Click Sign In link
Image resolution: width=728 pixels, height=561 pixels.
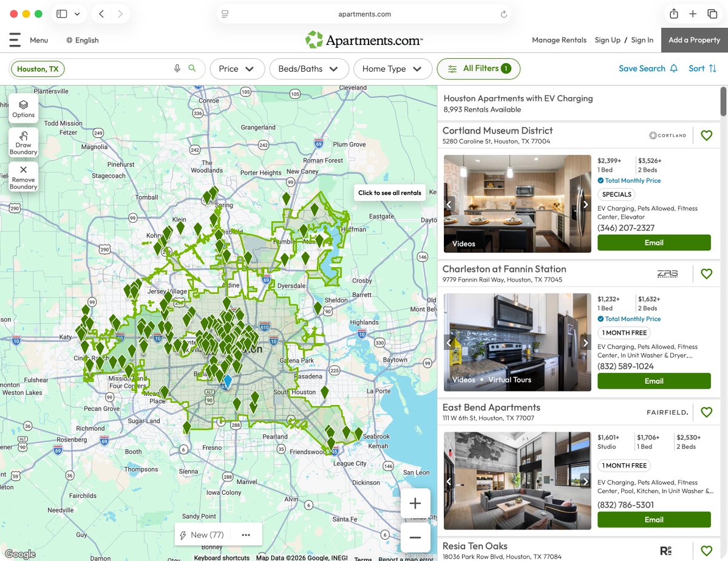642,40
